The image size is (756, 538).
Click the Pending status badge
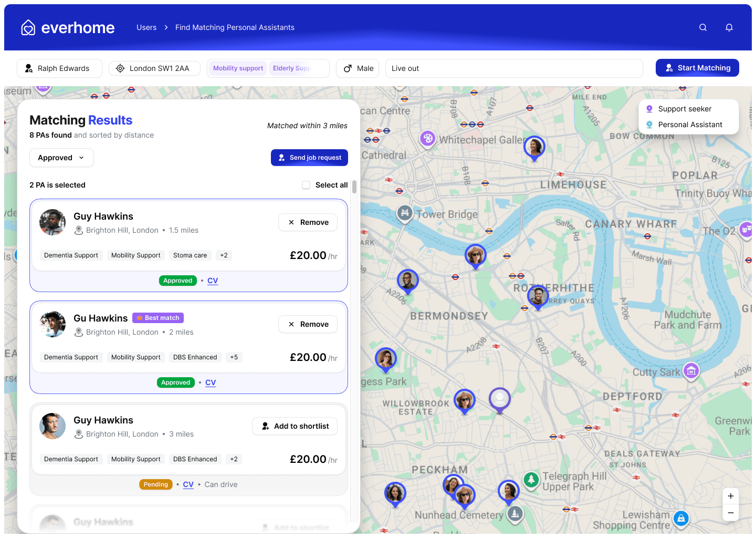[x=156, y=484]
